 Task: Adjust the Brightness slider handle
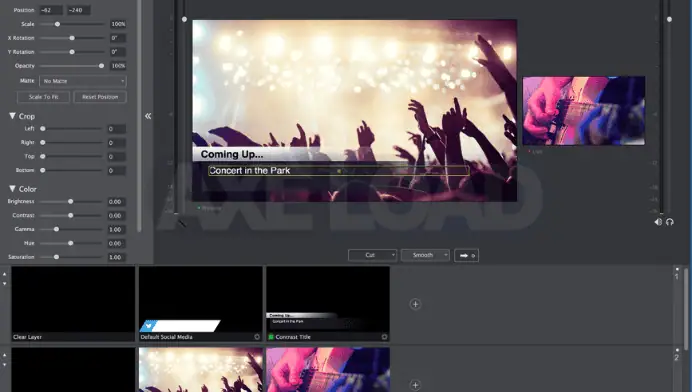[x=71, y=201]
